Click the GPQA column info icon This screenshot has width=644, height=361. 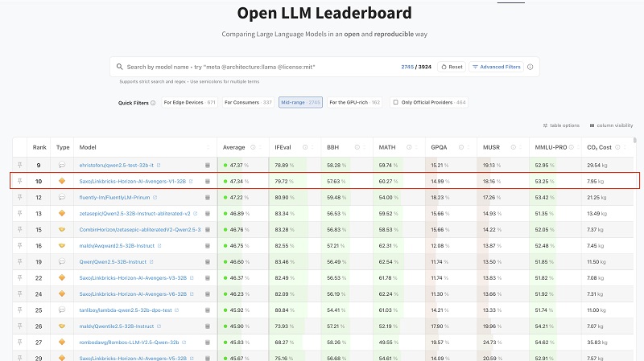(461, 147)
